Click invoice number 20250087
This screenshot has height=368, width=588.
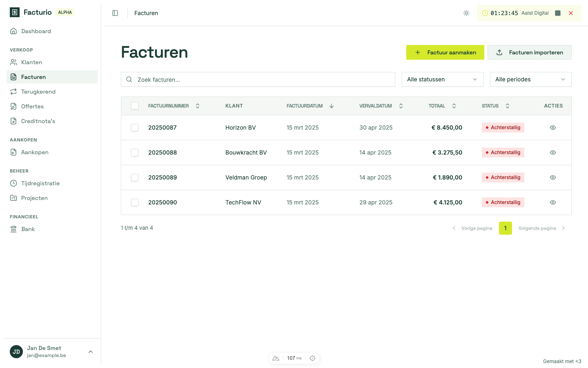(163, 128)
